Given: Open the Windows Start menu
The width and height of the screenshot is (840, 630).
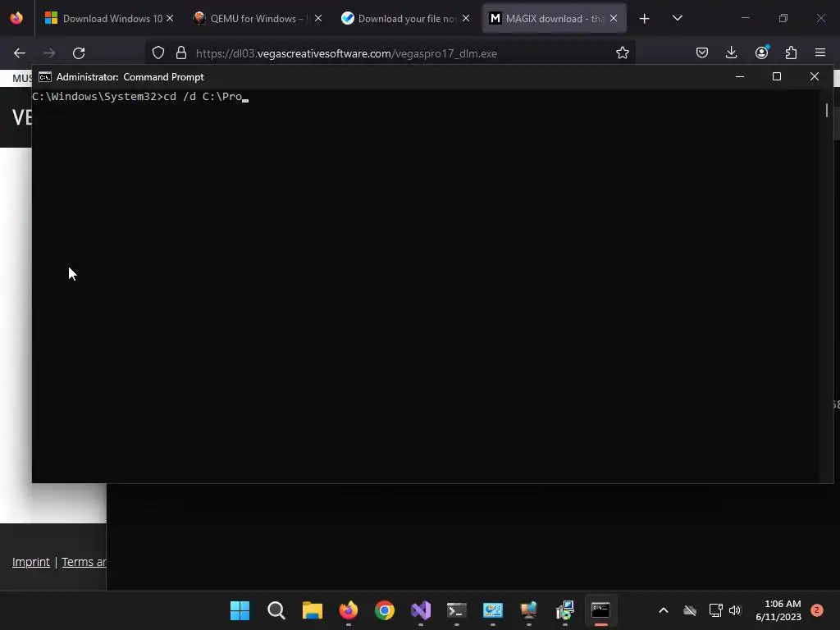Looking at the screenshot, I should point(240,610).
